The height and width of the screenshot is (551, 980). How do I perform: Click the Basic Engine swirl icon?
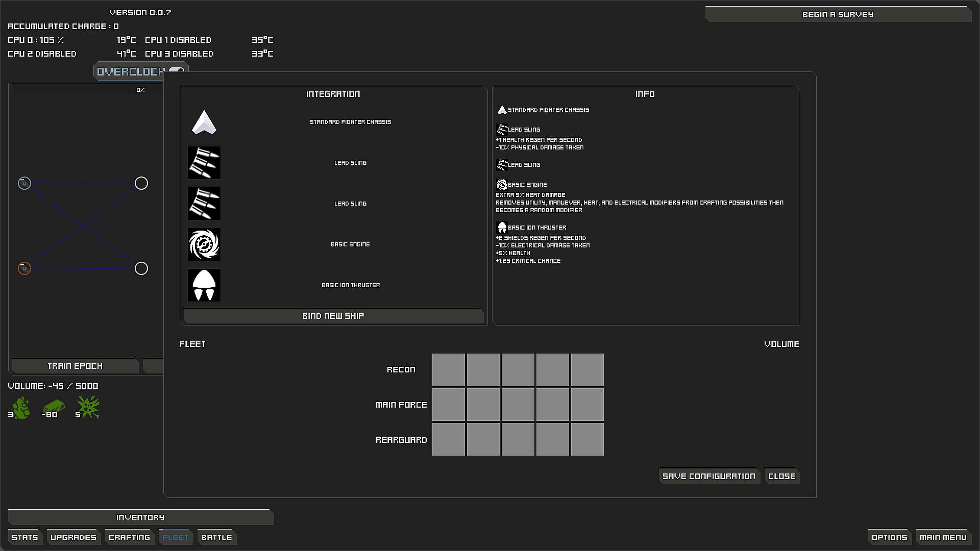[204, 244]
